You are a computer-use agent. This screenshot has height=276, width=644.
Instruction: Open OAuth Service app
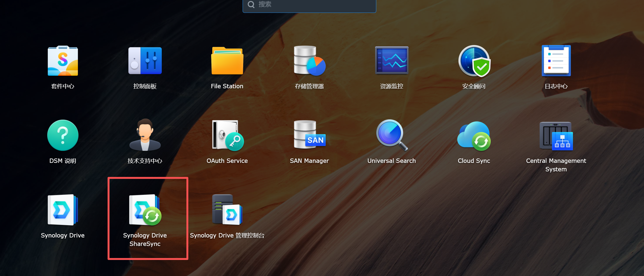pyautogui.click(x=227, y=136)
